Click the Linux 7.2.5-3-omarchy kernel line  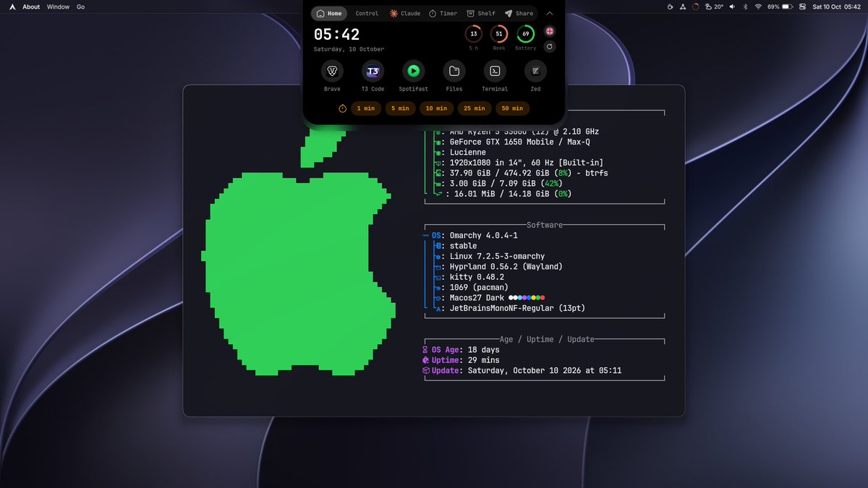click(x=490, y=256)
